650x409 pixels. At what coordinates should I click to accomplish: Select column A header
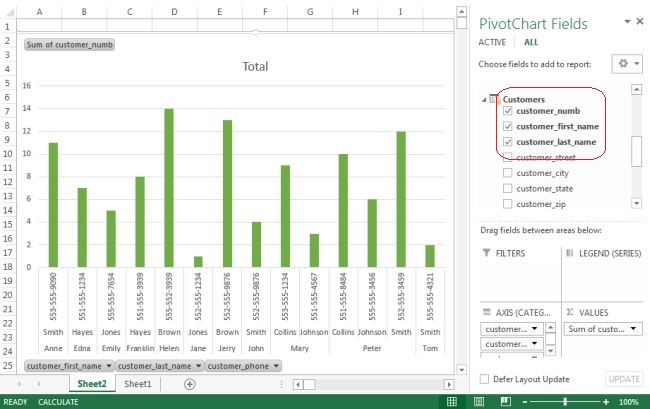[39, 12]
